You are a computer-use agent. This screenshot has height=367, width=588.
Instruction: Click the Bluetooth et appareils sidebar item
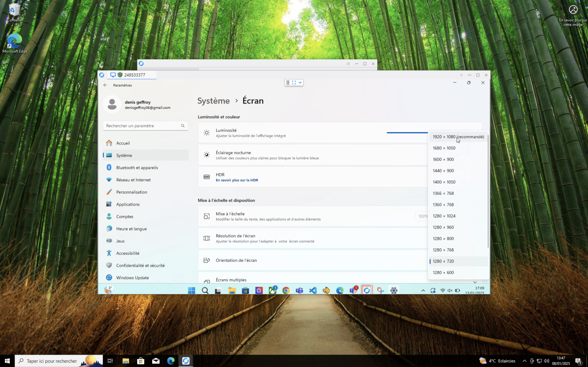[137, 167]
